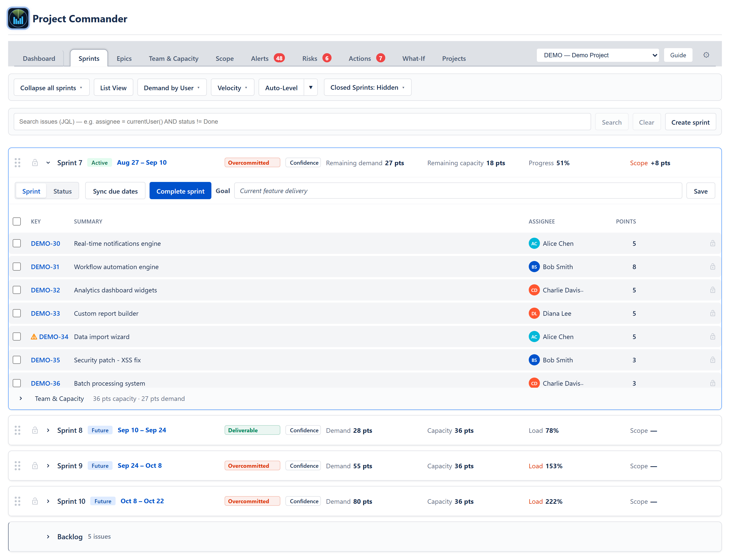730x560 pixels.
Task: Check the DEMO-30 row checkbox
Action: point(17,243)
